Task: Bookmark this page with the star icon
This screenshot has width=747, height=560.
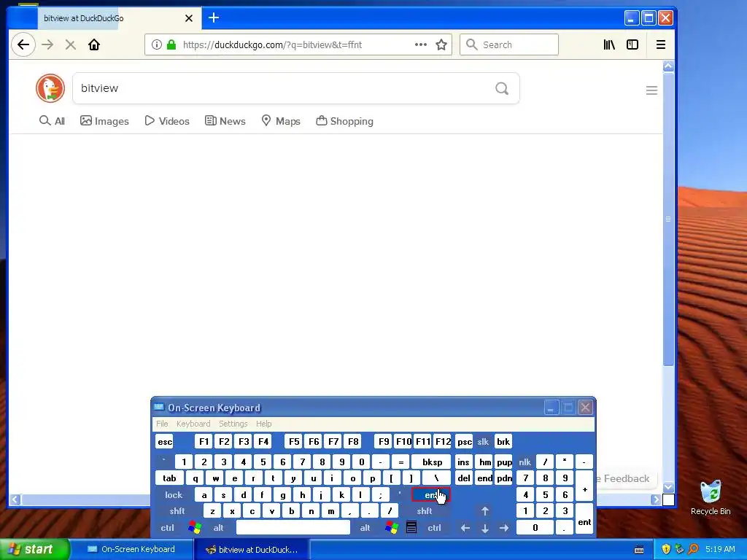Action: 441,44
